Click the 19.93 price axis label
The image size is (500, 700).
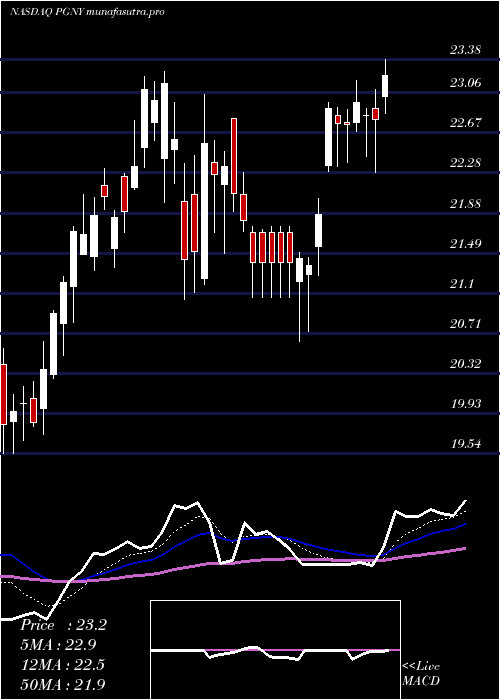[x=466, y=404]
